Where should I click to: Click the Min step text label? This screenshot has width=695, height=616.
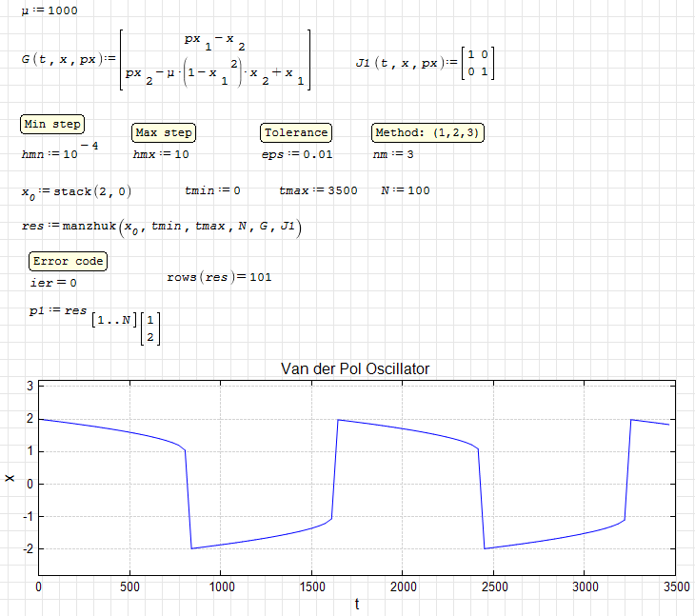(53, 124)
